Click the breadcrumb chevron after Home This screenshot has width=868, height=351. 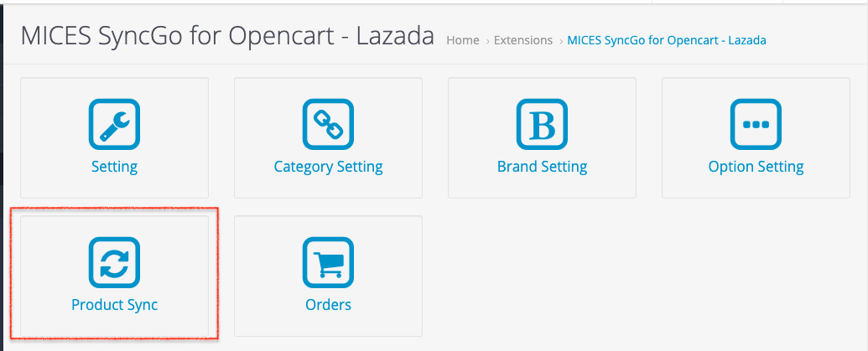487,41
